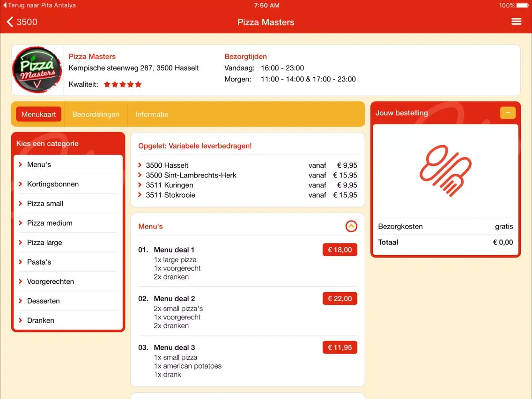Add Menu deal 1 for € 18,00
The image size is (532, 399).
pyautogui.click(x=340, y=250)
